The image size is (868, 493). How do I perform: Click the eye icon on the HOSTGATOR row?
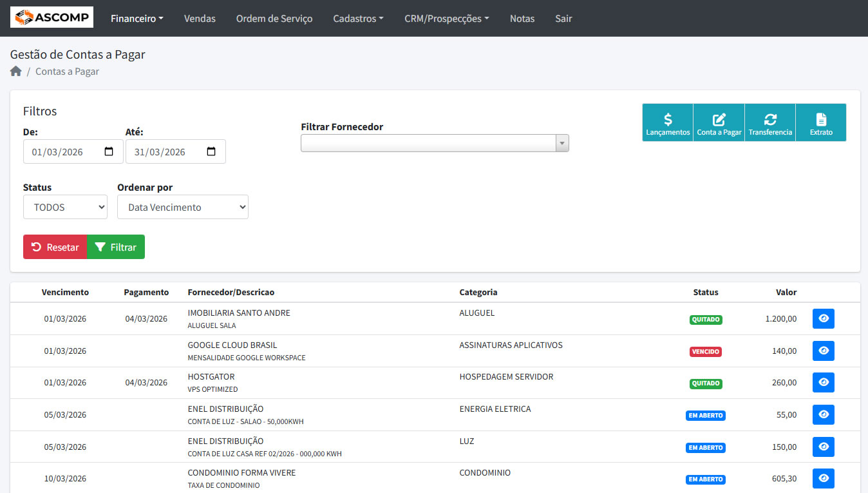coord(823,382)
